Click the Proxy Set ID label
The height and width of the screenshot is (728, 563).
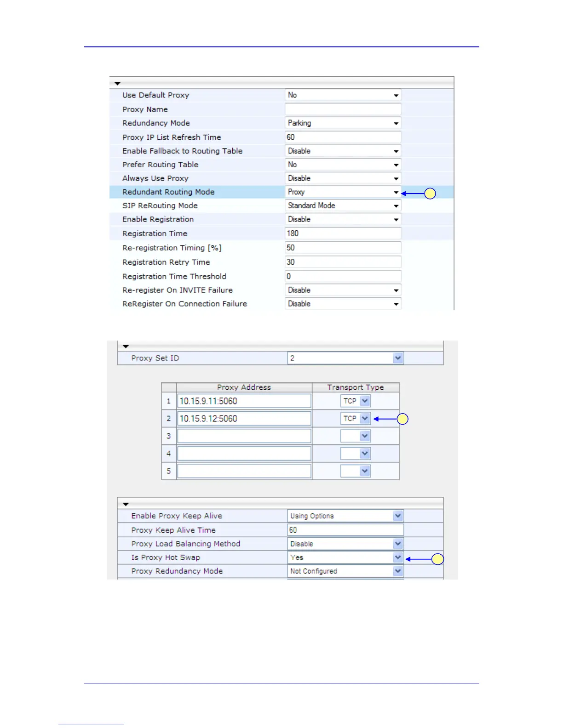tap(155, 358)
